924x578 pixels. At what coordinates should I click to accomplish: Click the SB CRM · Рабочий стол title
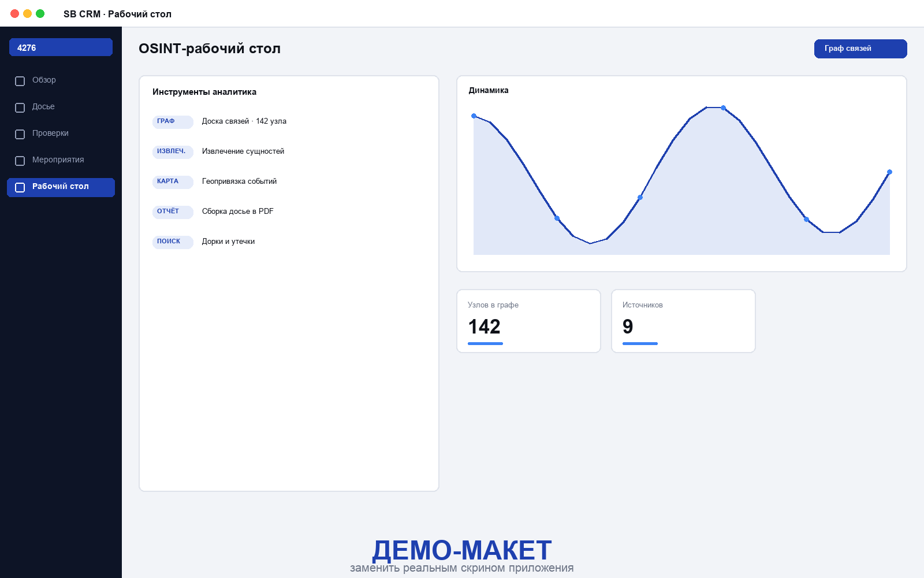(x=117, y=14)
